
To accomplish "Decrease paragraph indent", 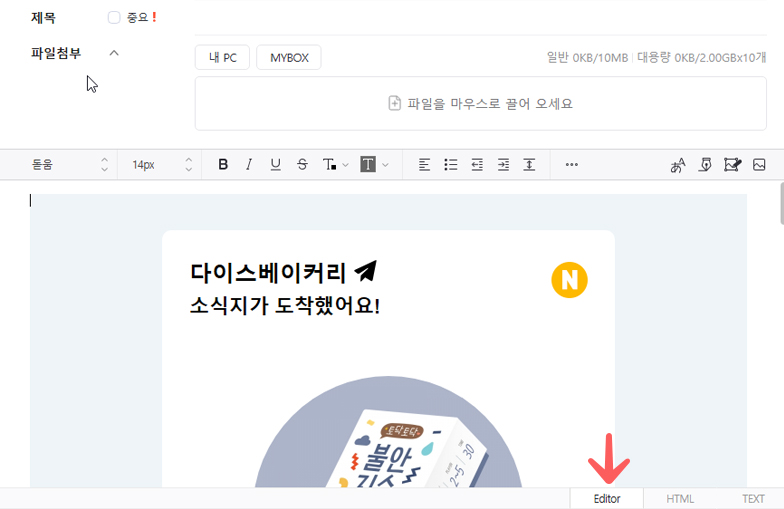I will point(477,164).
